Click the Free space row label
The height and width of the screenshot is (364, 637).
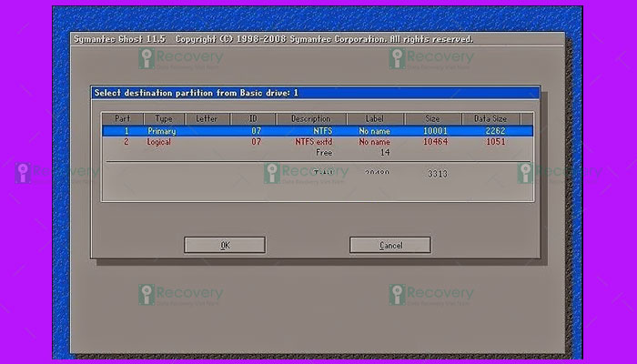[x=324, y=153]
